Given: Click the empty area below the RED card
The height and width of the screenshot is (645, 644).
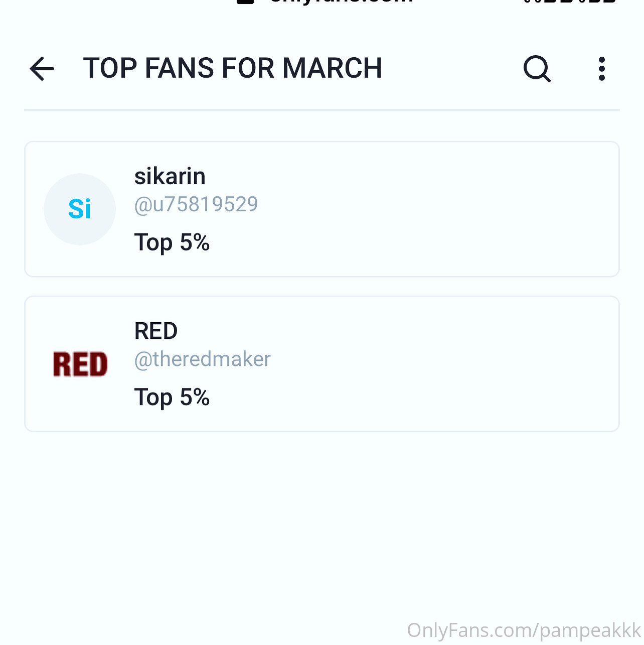Looking at the screenshot, I should [322, 517].
